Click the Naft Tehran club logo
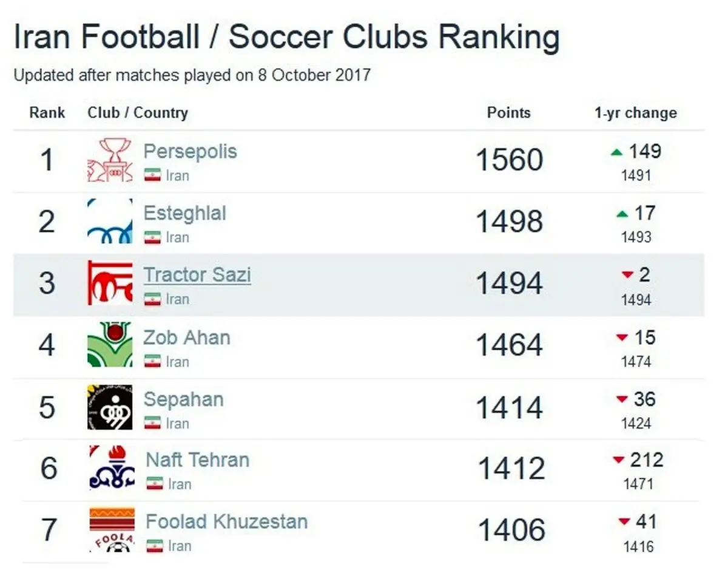The height and width of the screenshot is (570, 728). tap(112, 468)
